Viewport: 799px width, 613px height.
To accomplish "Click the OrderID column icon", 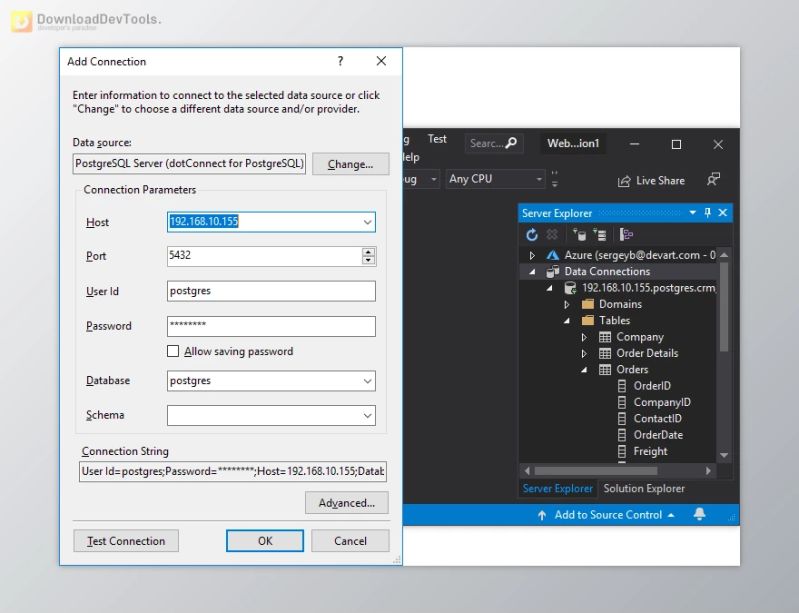I will [x=622, y=386].
